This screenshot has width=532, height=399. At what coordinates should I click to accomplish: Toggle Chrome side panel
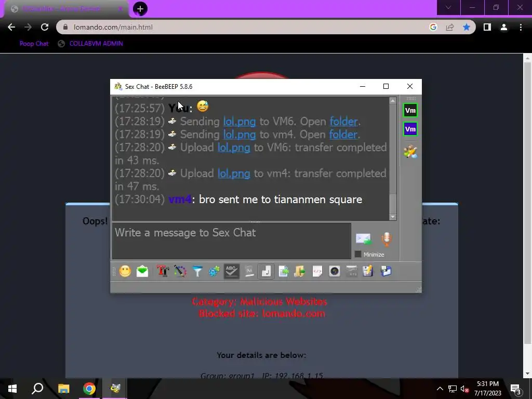[x=487, y=27]
